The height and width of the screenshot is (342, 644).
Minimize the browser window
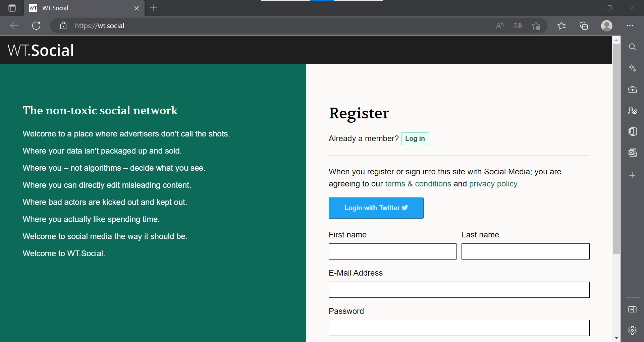tap(586, 8)
